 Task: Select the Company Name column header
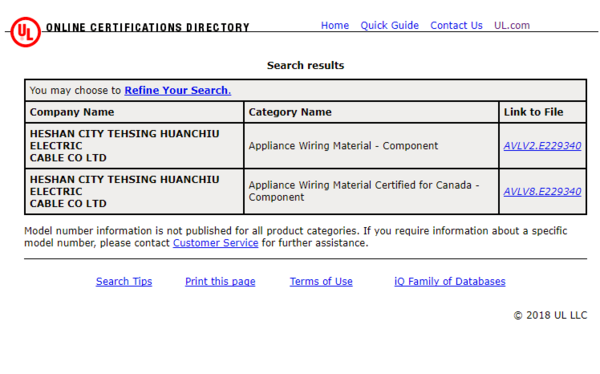(x=134, y=112)
